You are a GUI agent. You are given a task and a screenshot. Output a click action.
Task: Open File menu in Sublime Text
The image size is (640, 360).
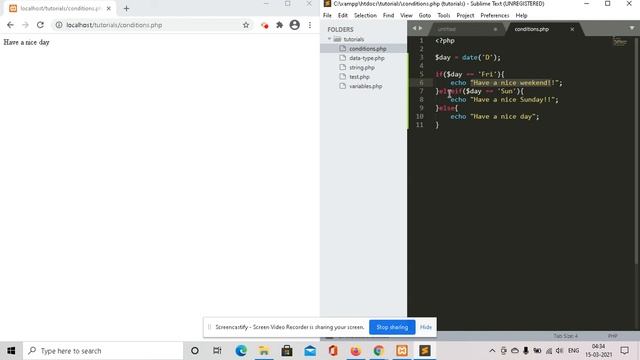click(x=327, y=16)
